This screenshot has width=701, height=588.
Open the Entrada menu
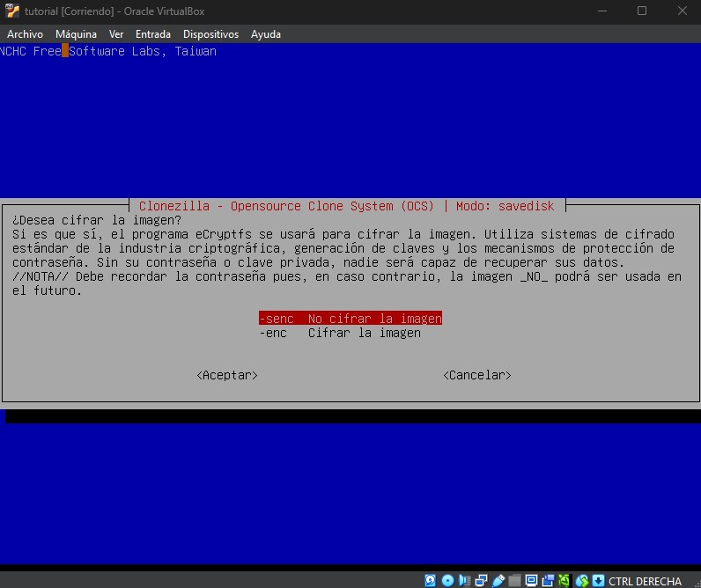(x=153, y=34)
